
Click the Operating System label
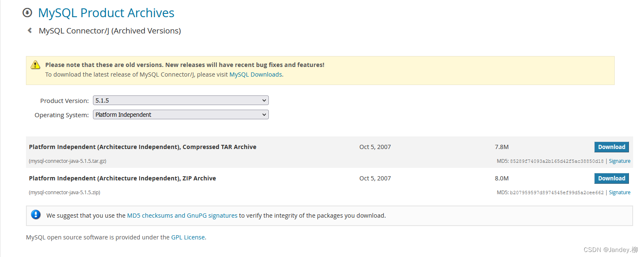(x=62, y=115)
